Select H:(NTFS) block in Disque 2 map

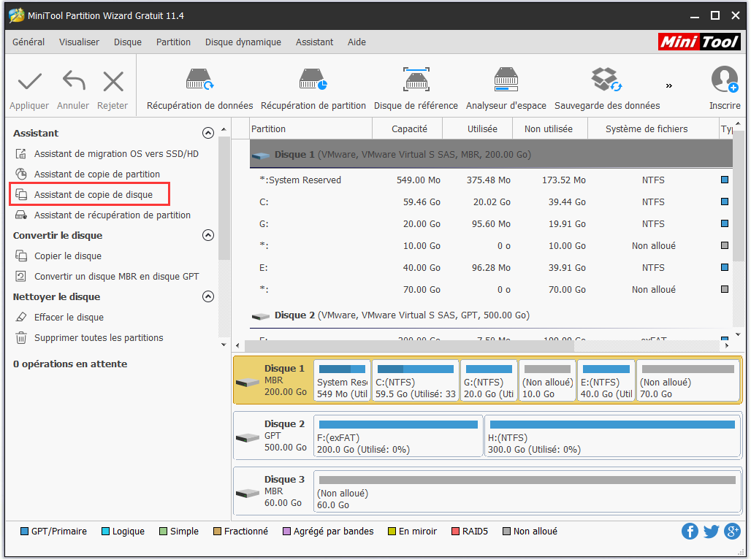click(x=611, y=436)
